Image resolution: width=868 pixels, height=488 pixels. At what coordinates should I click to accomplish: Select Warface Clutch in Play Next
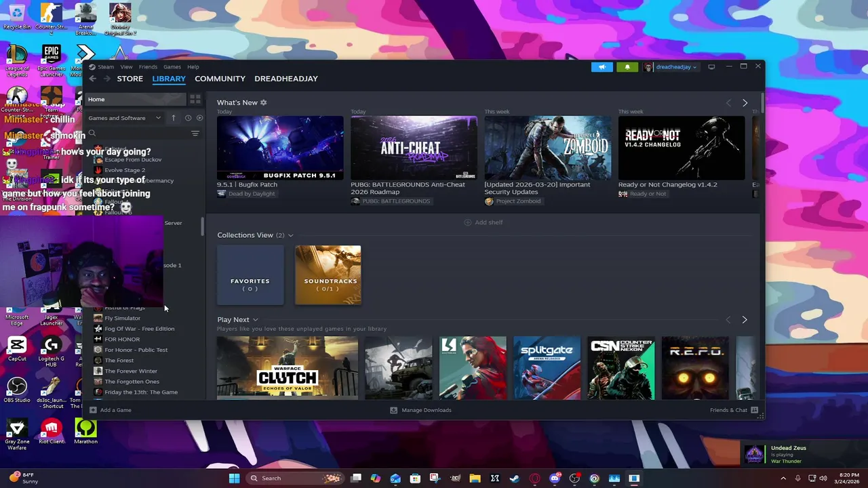point(288,368)
